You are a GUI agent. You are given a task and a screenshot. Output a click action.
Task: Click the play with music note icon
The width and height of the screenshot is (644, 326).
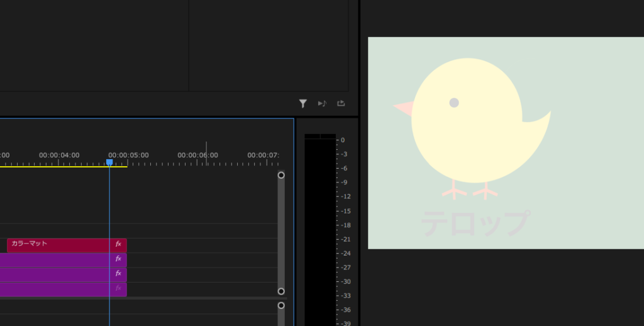[322, 104]
